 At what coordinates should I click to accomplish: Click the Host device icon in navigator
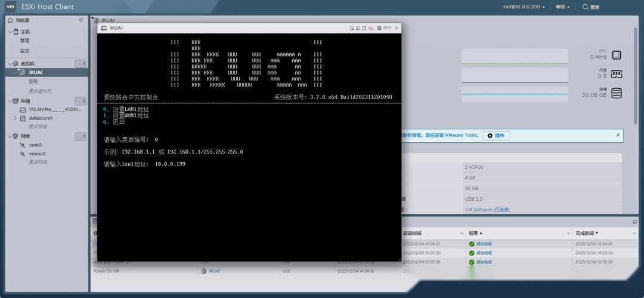16,32
